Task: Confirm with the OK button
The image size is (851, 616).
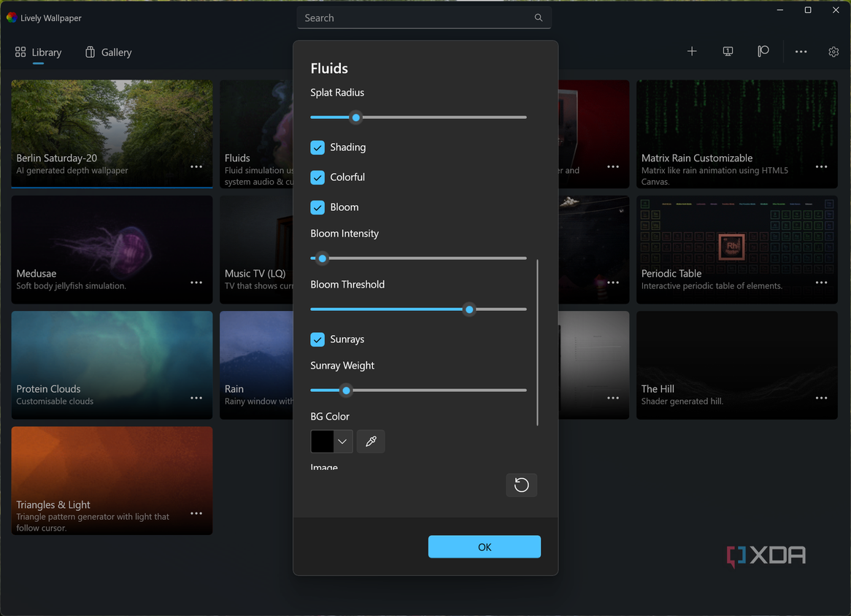Action: 485,547
